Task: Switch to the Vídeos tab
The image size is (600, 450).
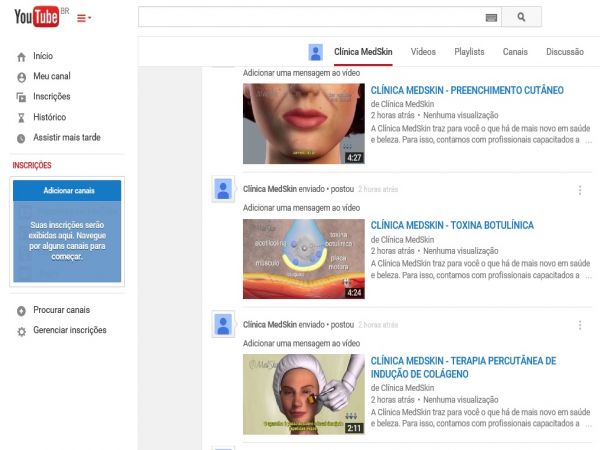Action: tap(423, 52)
